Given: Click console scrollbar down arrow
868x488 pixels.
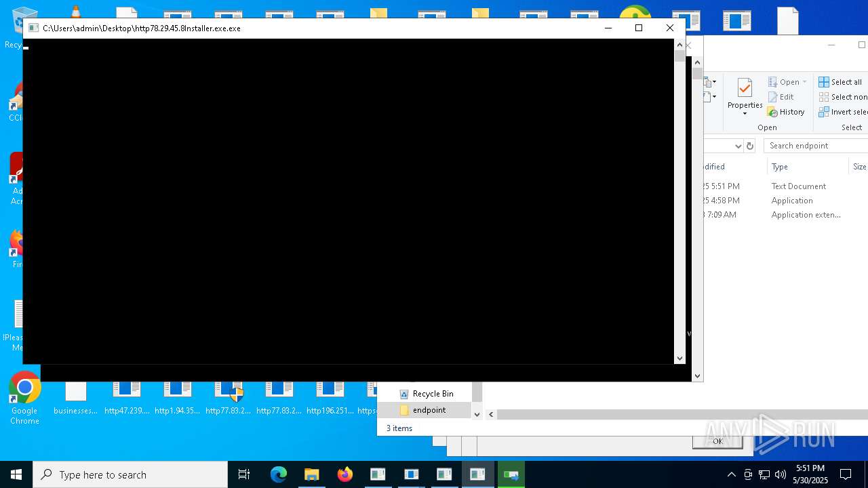Looking at the screenshot, I should (679, 359).
